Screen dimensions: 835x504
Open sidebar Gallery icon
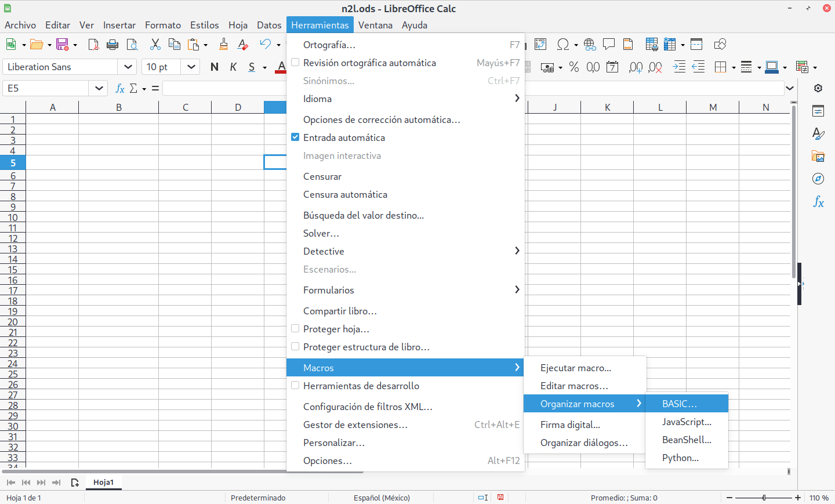click(x=818, y=156)
